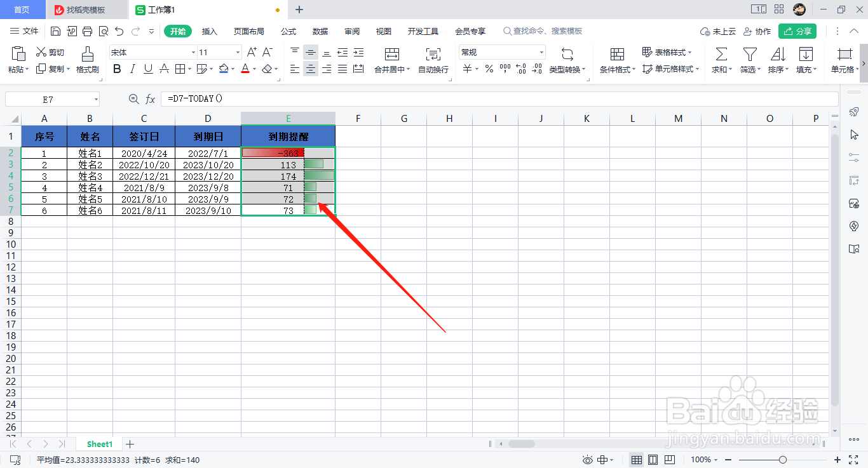Viewport: 868px width, 468px height.
Task: Open the 文件 menu
Action: pyautogui.click(x=25, y=31)
